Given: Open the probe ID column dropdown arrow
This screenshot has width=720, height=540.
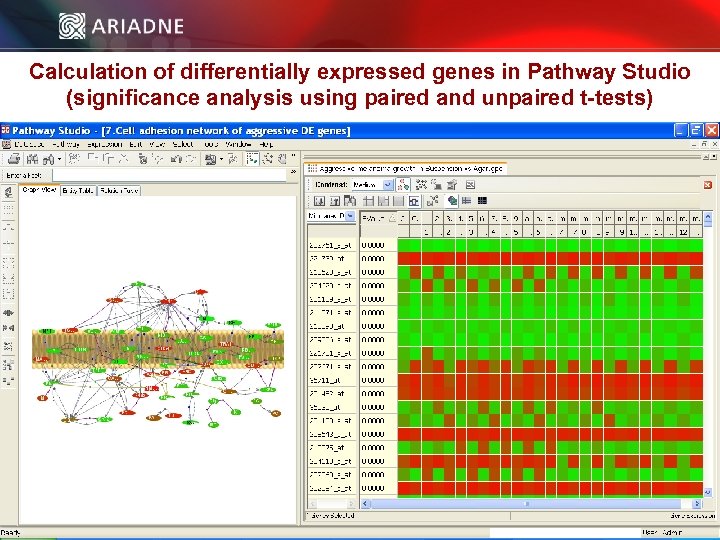Looking at the screenshot, I should pos(350,216).
